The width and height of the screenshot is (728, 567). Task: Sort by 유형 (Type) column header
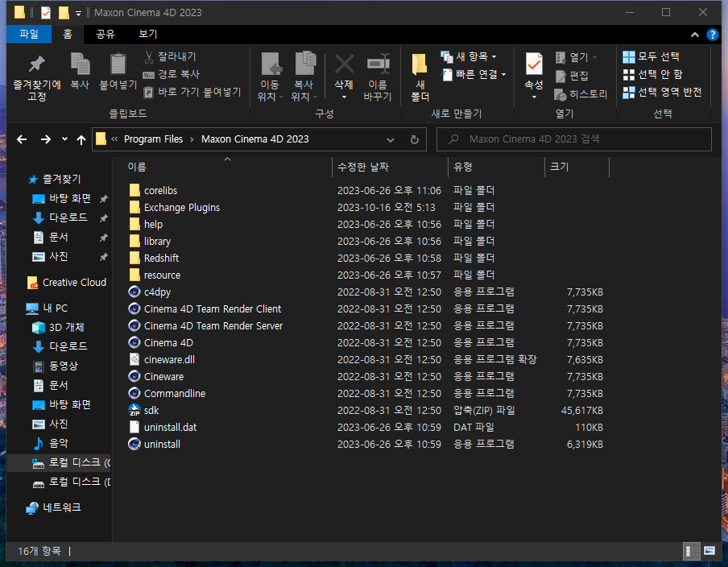pos(463,168)
